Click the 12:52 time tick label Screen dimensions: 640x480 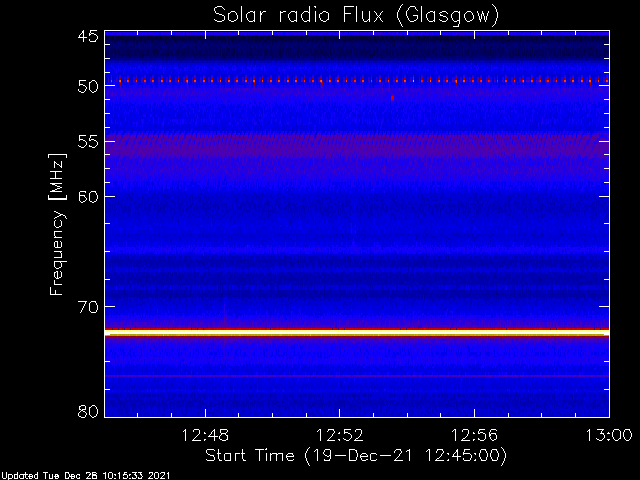(340, 435)
